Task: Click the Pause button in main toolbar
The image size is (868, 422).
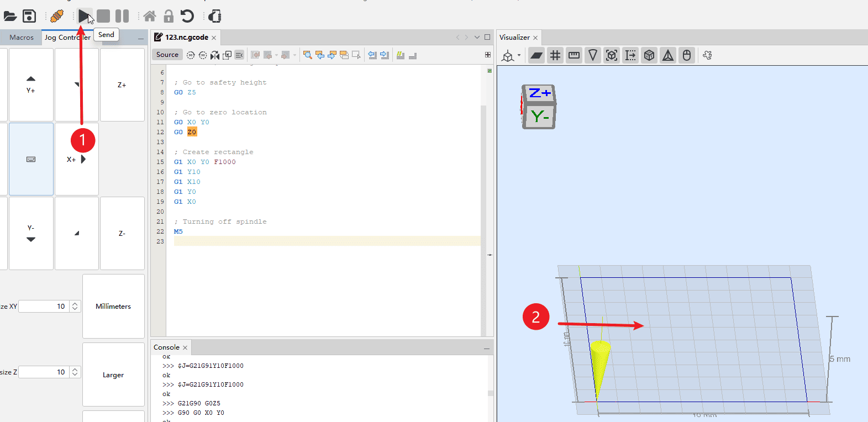Action: [122, 16]
